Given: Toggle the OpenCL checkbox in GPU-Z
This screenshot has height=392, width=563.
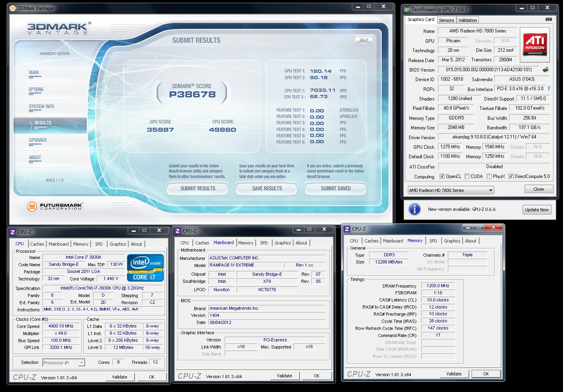Looking at the screenshot, I should (x=442, y=176).
